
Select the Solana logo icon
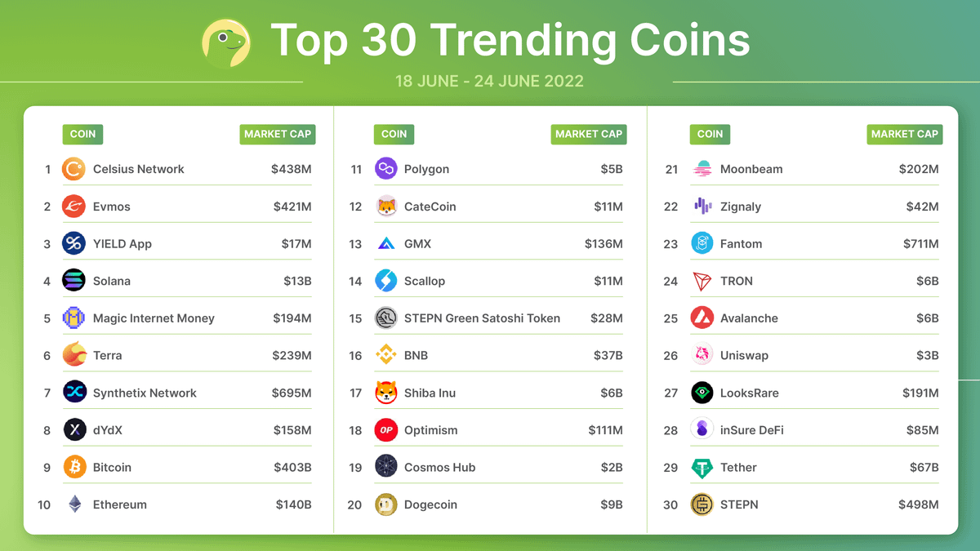(74, 281)
